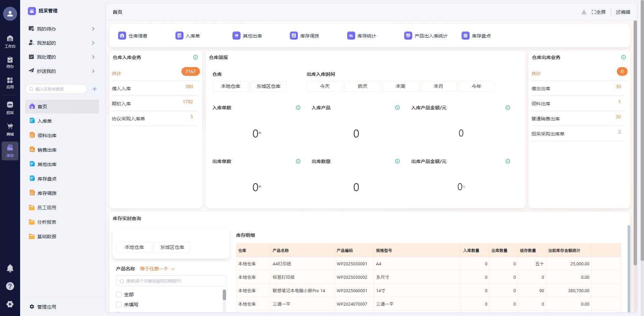Filter 仓库简报 by 东城区仓库
The image size is (644, 316).
point(268,86)
